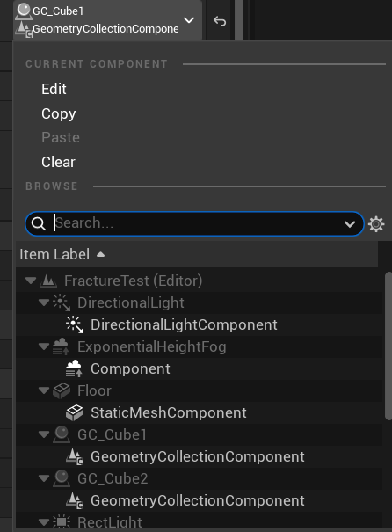Click the ExponentialHeightFog Component cloud icon
The height and width of the screenshot is (532, 392).
tap(74, 368)
